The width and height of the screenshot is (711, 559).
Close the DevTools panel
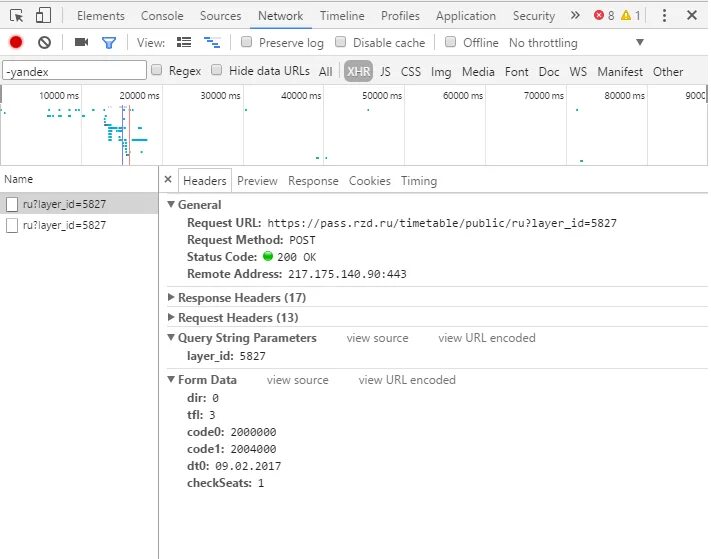pyautogui.click(x=692, y=15)
